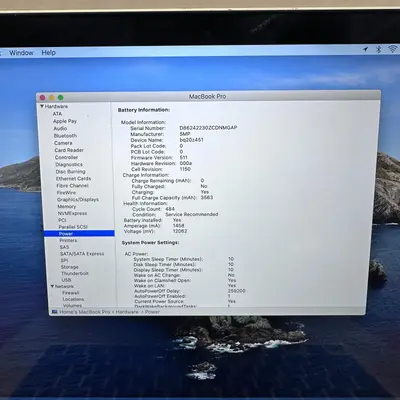Click the Device Name value bq20z451
The width and height of the screenshot is (400, 400).
[191, 140]
